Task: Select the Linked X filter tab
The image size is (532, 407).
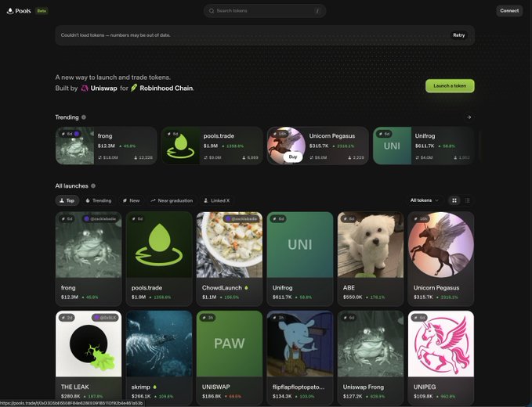Action: [x=216, y=200]
